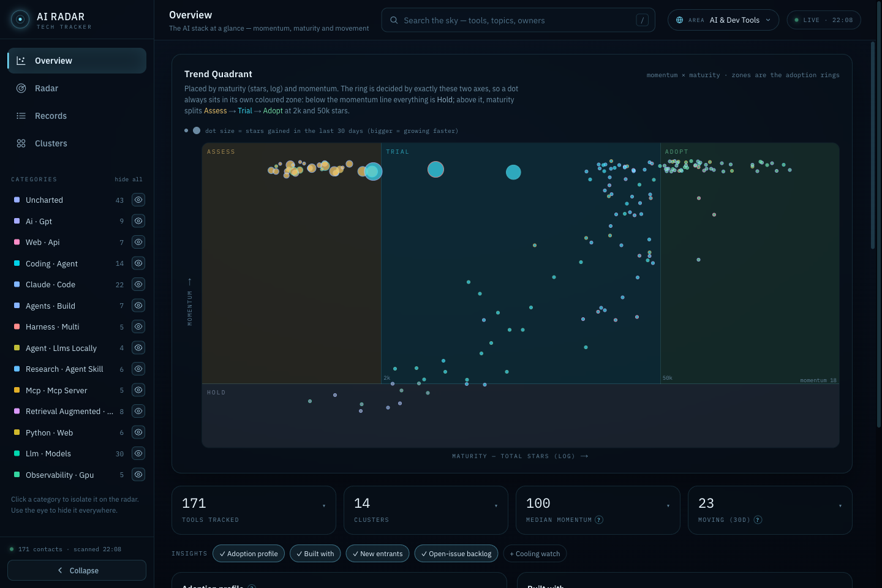This screenshot has width=882, height=588.
Task: Add the Cooling watch insight
Action: click(535, 554)
